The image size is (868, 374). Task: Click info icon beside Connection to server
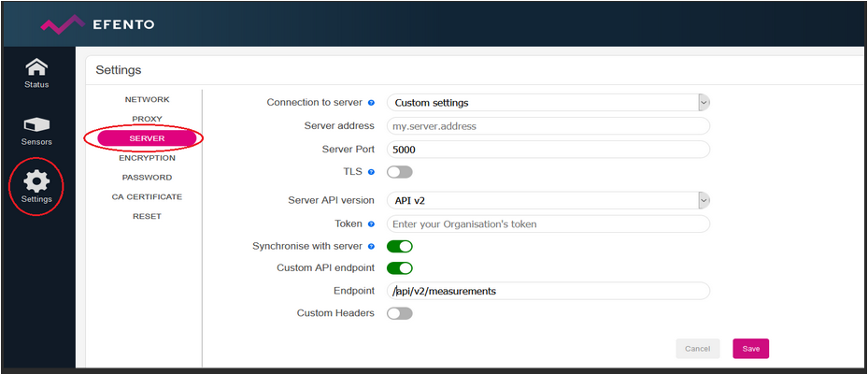point(371,103)
